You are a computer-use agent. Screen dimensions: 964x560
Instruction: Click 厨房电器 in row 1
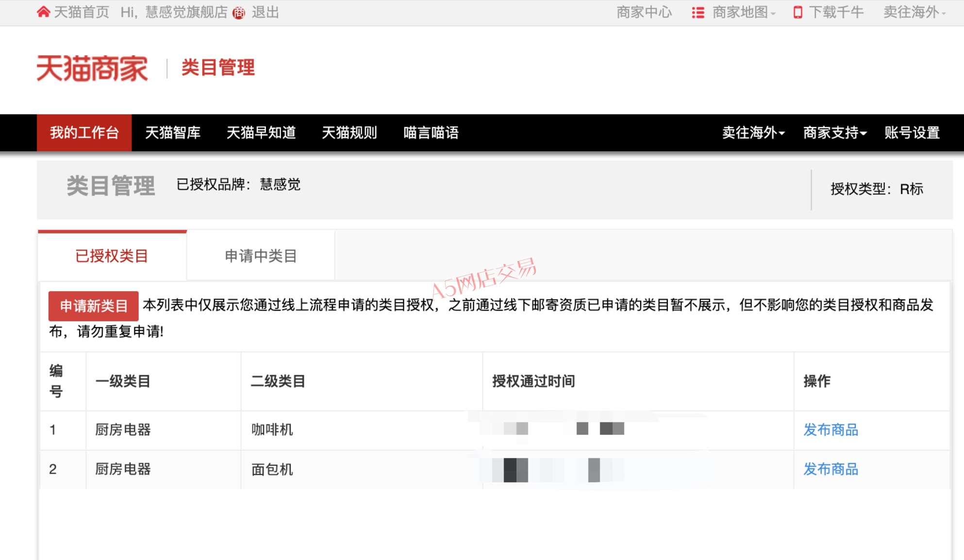[123, 430]
